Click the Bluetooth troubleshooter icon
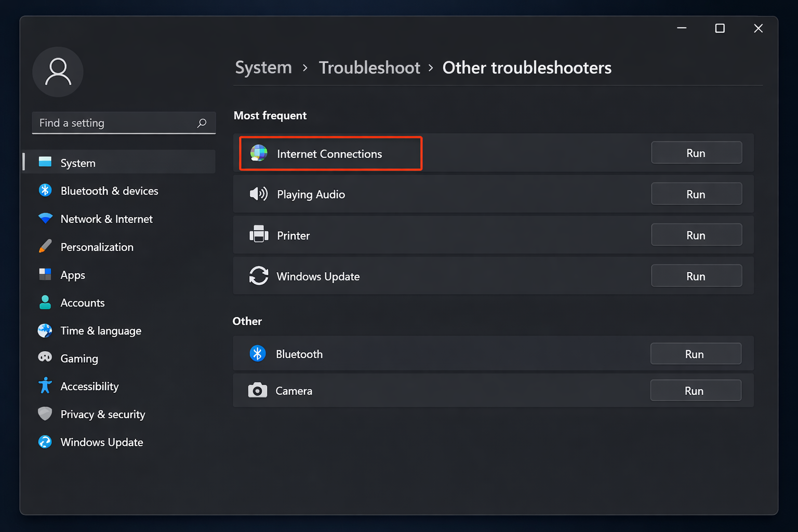Viewport: 798px width, 532px height. pyautogui.click(x=257, y=353)
